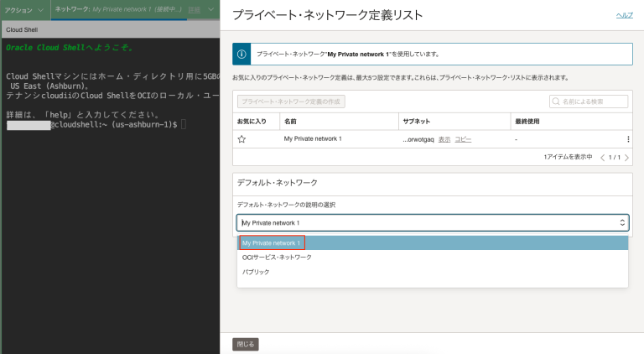Choose パブリック network option
The height and width of the screenshot is (354, 644).
(255, 272)
